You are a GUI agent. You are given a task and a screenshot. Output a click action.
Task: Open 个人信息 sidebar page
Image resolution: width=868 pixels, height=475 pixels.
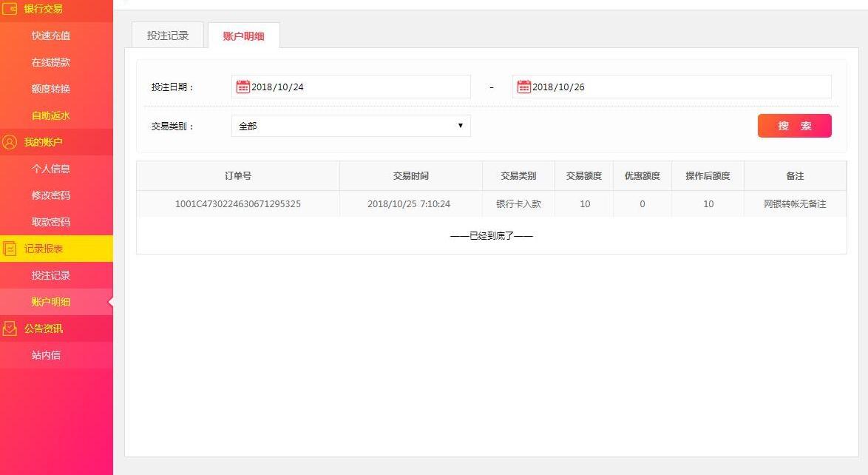51,169
